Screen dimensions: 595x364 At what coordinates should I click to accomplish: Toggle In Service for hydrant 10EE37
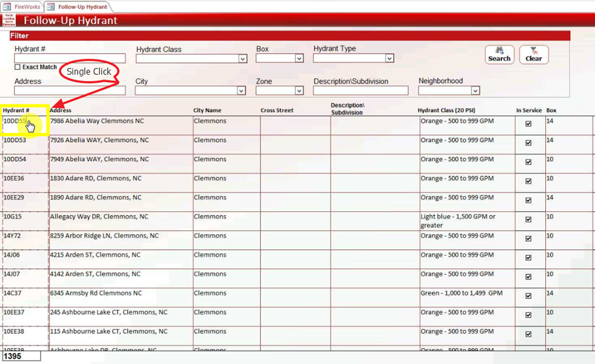pyautogui.click(x=528, y=315)
